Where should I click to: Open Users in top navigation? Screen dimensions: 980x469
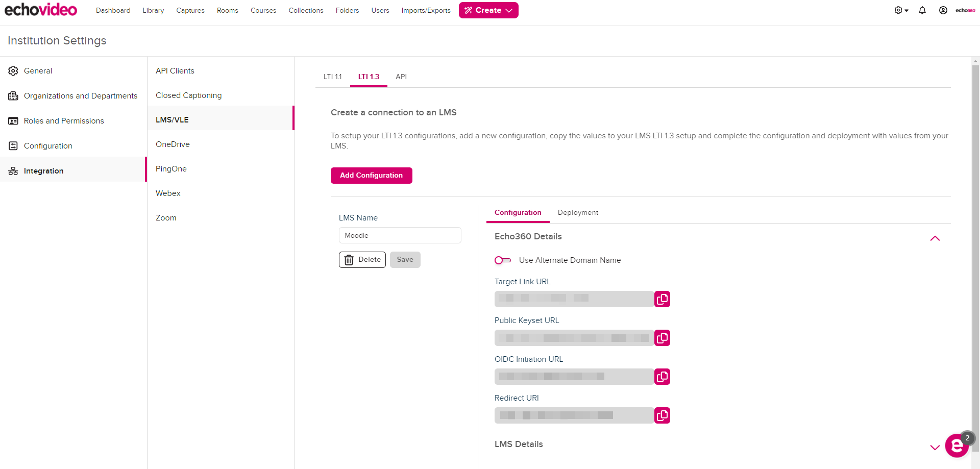pos(380,10)
